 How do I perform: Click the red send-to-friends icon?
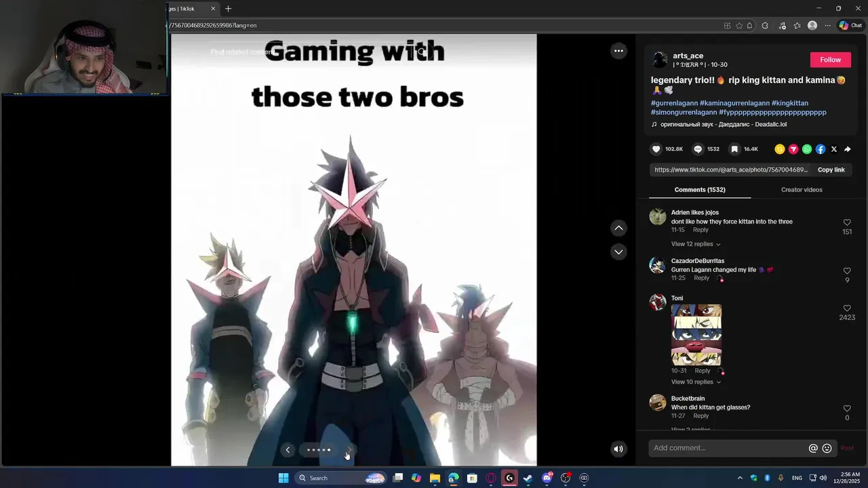pos(793,149)
